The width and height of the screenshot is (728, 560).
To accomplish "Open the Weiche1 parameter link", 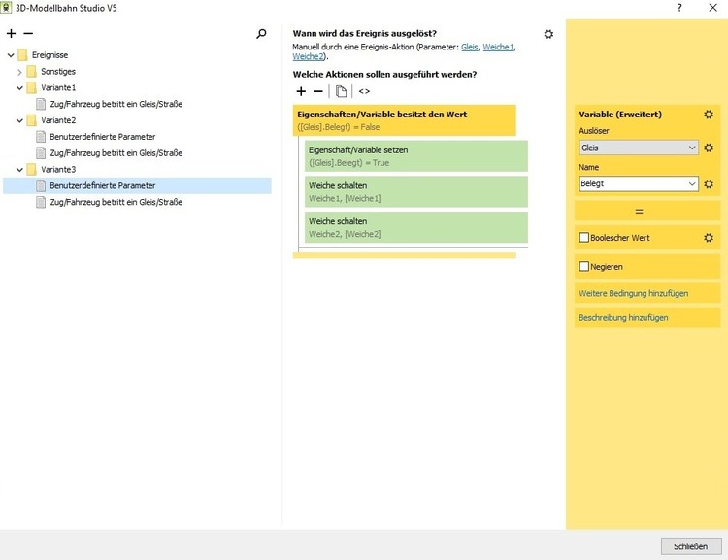I will [x=498, y=47].
